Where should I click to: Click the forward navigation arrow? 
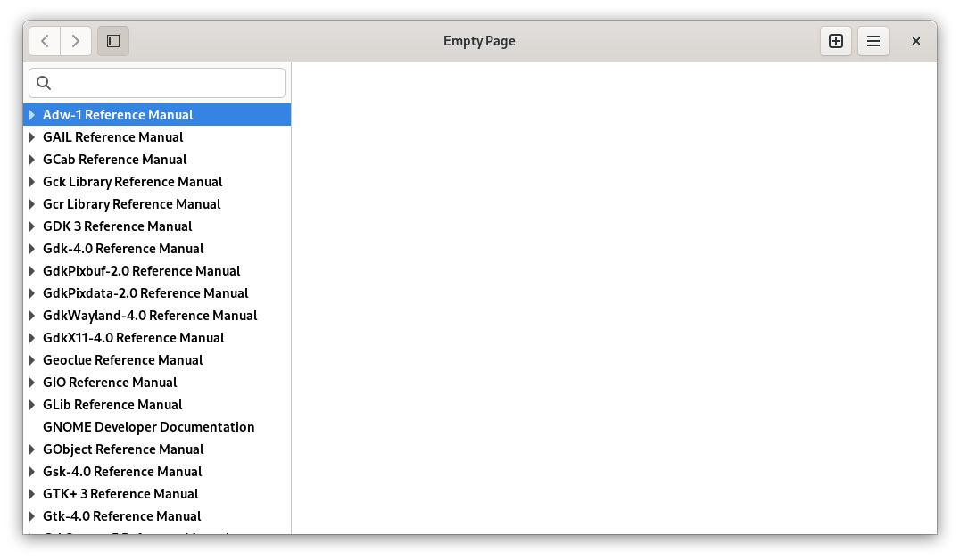76,41
